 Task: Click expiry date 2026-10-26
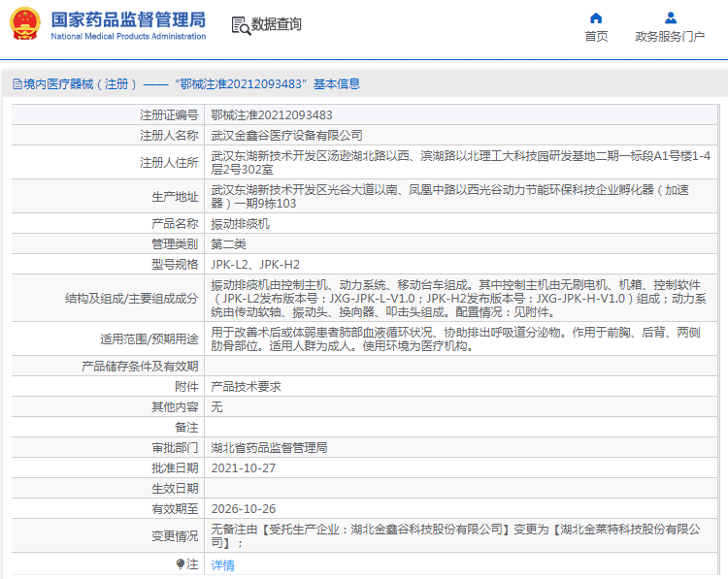(x=244, y=509)
